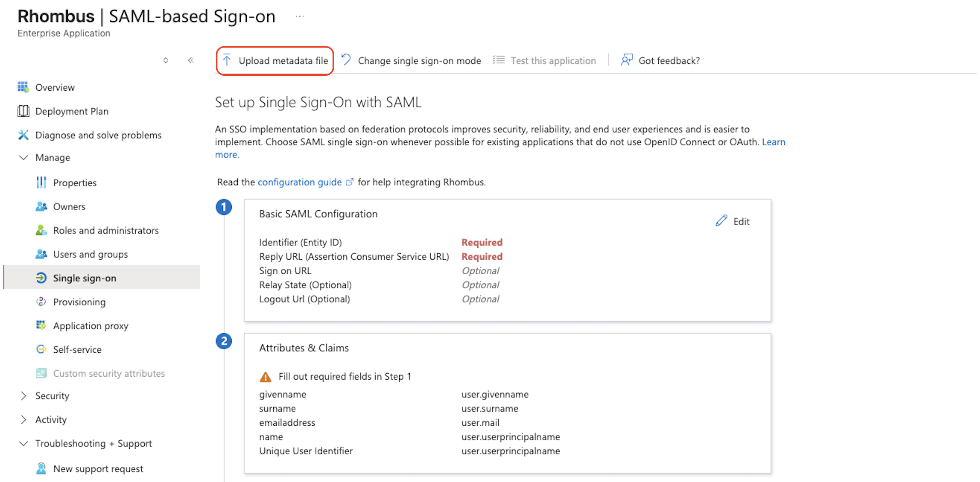This screenshot has width=980, height=482.
Task: Collapse the Troubleshooting + Support section
Action: (x=24, y=443)
